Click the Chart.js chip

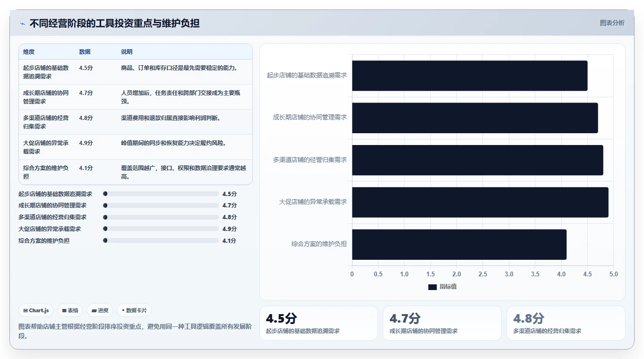pyautogui.click(x=36, y=310)
